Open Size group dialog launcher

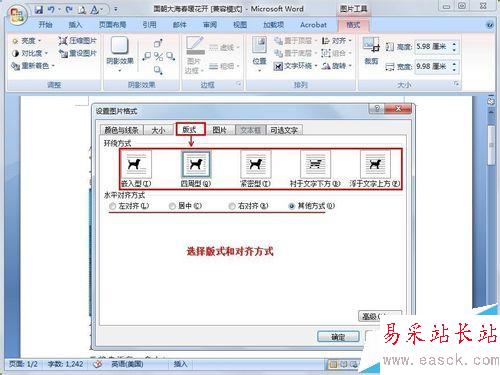tap(457, 84)
